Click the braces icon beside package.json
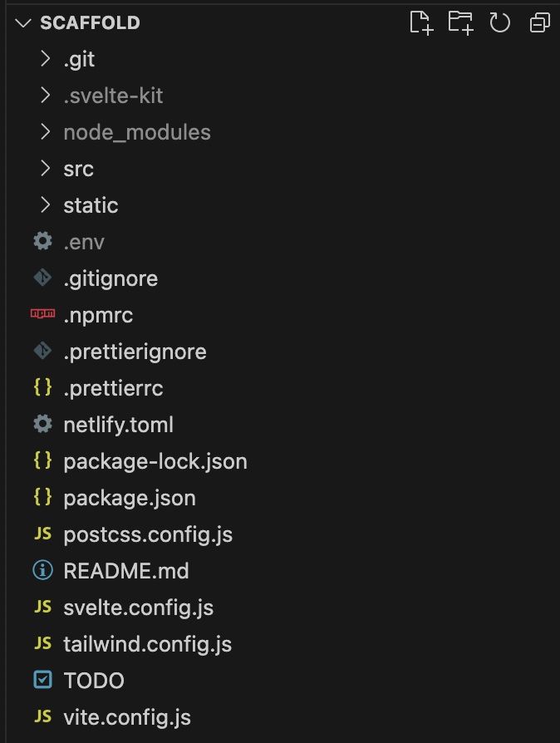The image size is (560, 743). coord(42,497)
